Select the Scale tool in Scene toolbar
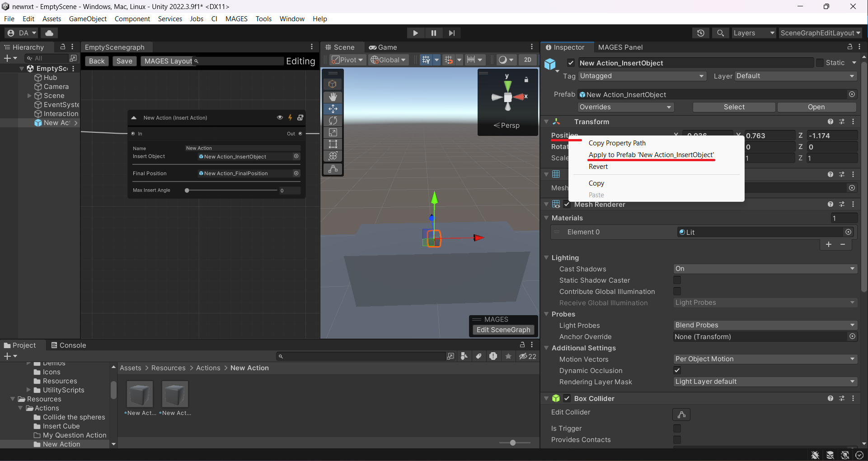This screenshot has width=868, height=461. [333, 132]
